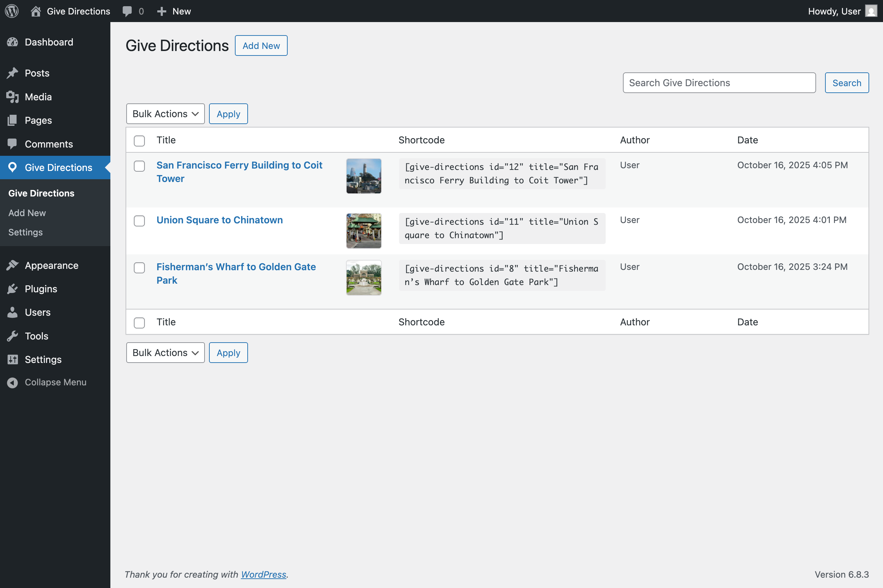Viewport: 883px width, 588px height.
Task: Open Appearance via paintbrush icon
Action: point(13,265)
